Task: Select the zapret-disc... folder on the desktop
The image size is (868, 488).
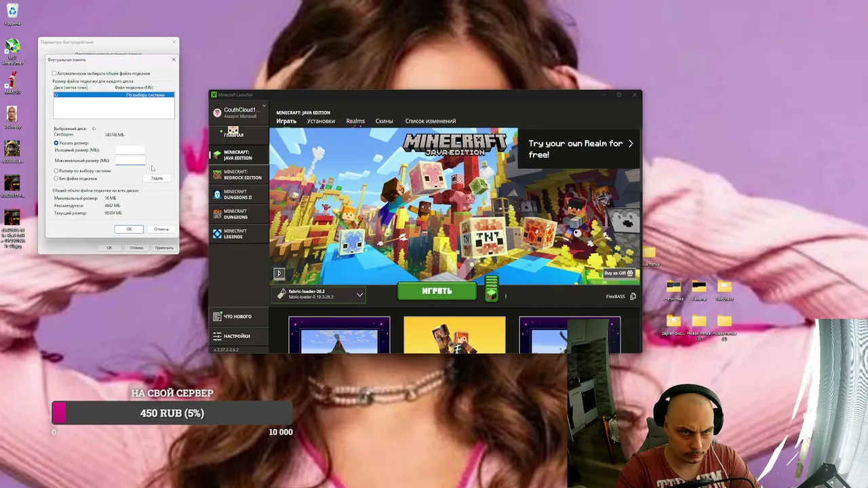Action: tap(673, 325)
